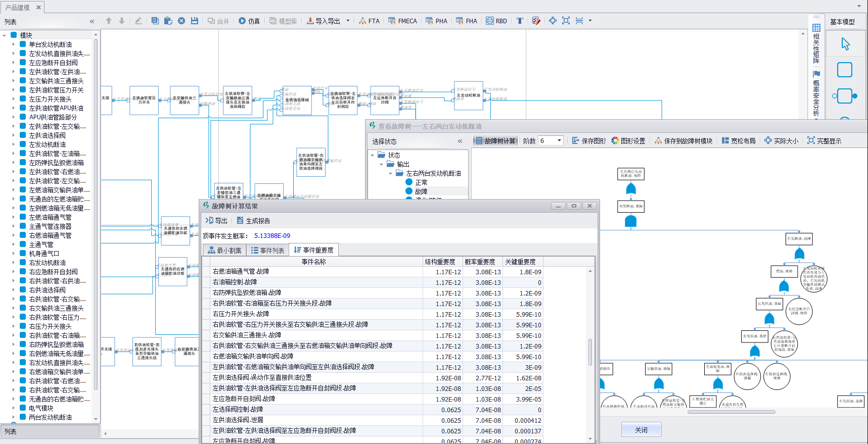Select 主通气管 in the module list
The image size is (868, 444).
(41, 244)
